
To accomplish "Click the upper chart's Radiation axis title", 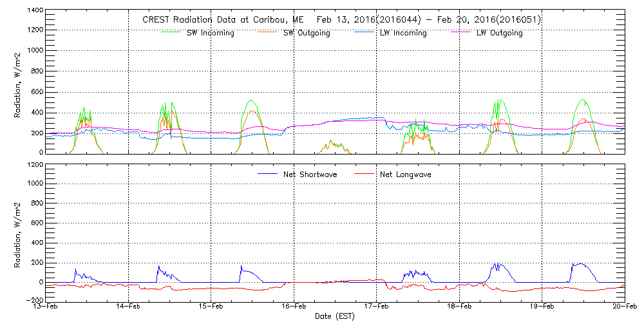I will point(19,84).
